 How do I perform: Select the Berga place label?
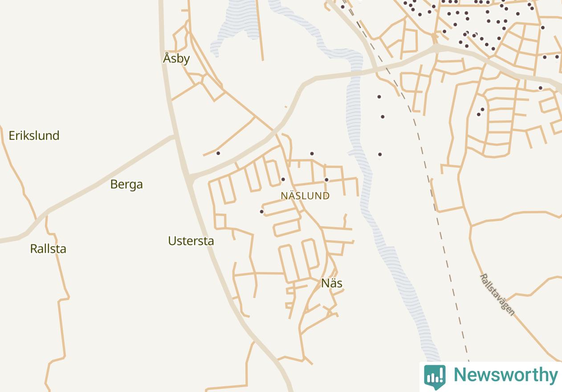click(126, 184)
